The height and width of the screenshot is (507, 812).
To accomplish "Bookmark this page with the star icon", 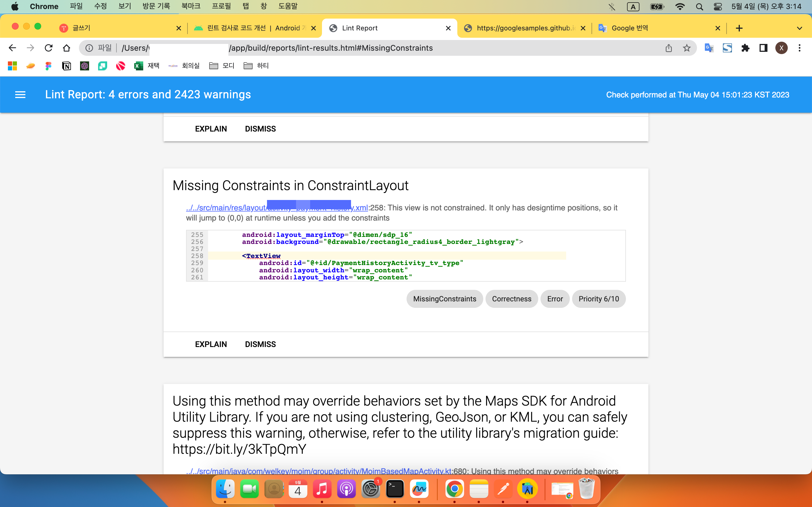I will (x=687, y=48).
